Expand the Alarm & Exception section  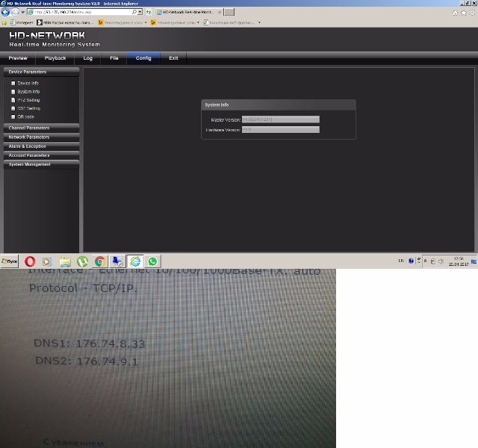point(42,146)
